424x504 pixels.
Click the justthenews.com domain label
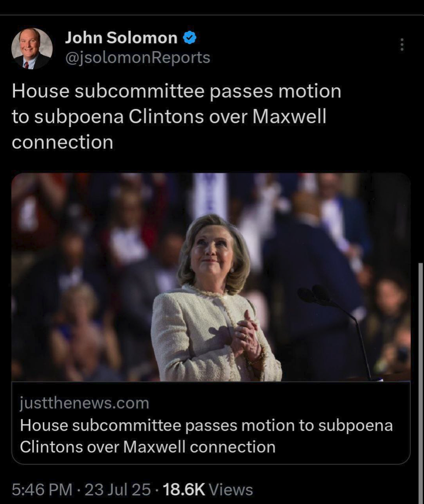pyautogui.click(x=85, y=403)
